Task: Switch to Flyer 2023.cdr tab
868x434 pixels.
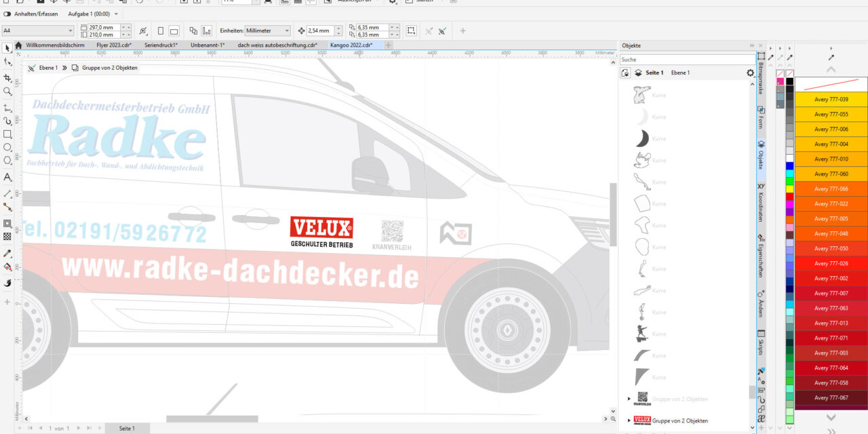Action: tap(113, 45)
